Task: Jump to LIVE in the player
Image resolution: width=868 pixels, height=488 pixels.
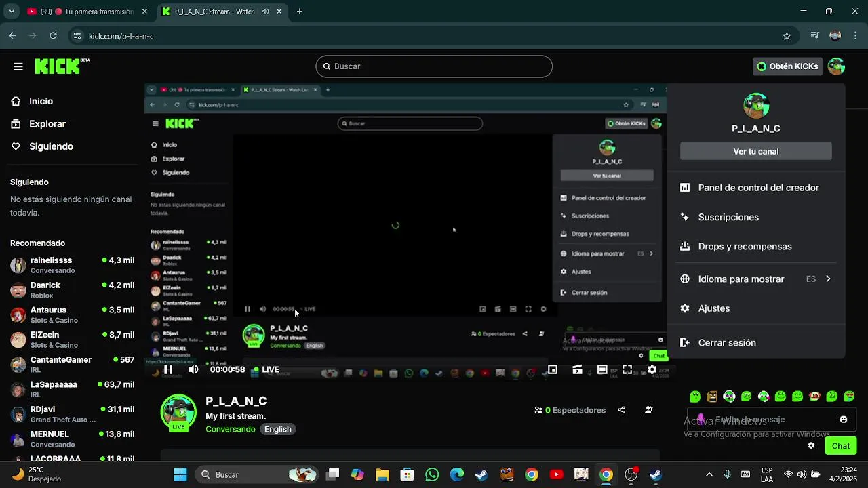Action: point(267,369)
